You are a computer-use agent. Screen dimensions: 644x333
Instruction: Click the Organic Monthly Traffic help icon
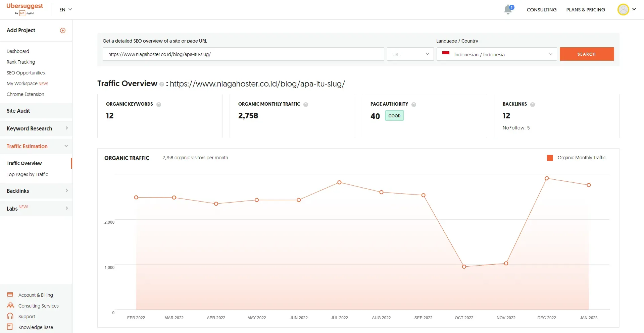pos(306,105)
